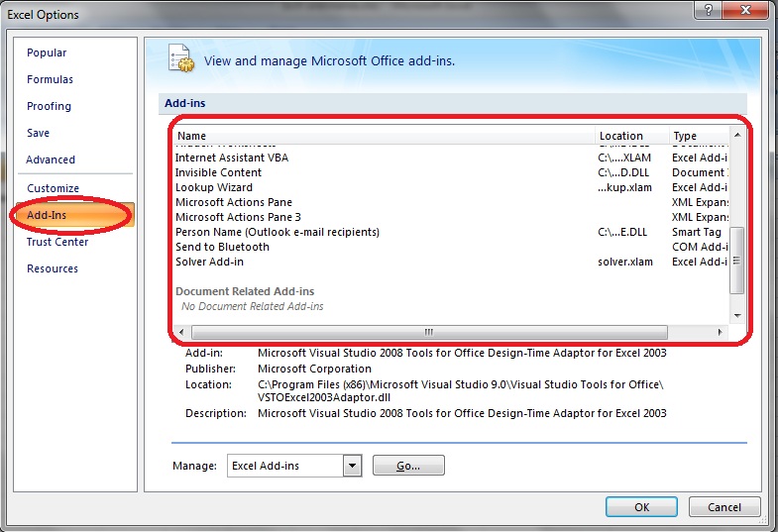This screenshot has width=778, height=532.
Task: Go to the Save options category
Action: tap(38, 133)
